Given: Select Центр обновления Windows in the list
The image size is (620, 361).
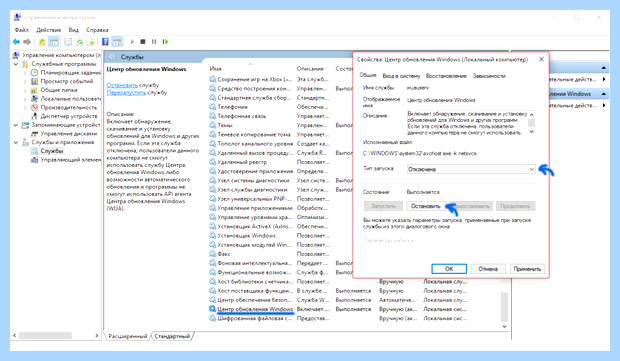Looking at the screenshot, I should click(255, 309).
